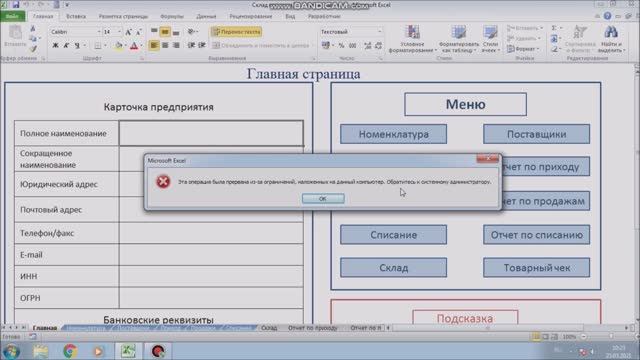Click the Списание button
The height and width of the screenshot is (360, 640).
point(393,235)
